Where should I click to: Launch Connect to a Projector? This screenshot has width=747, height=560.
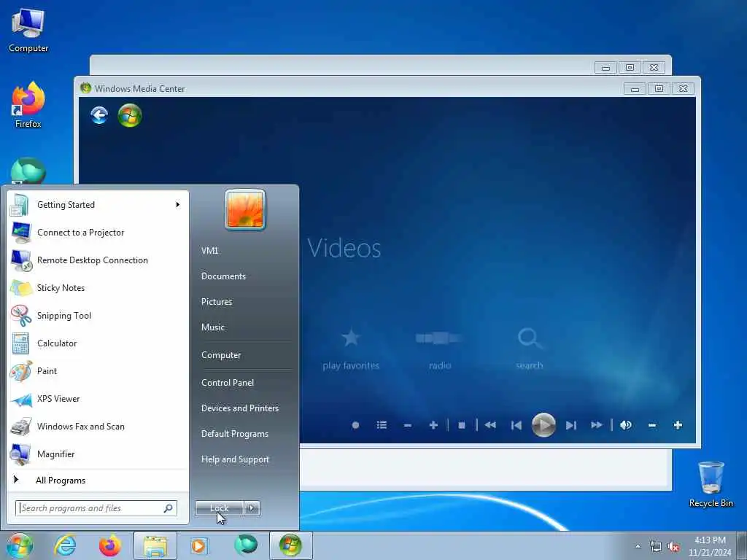coord(98,233)
